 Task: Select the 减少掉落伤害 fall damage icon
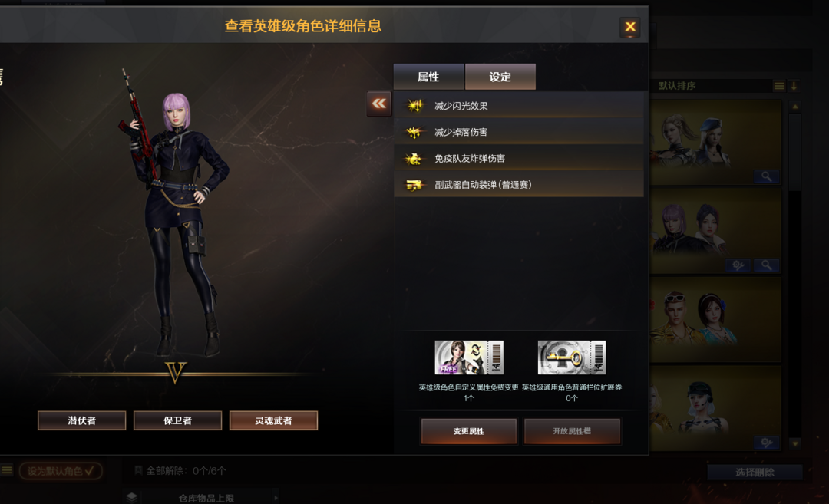click(x=414, y=132)
